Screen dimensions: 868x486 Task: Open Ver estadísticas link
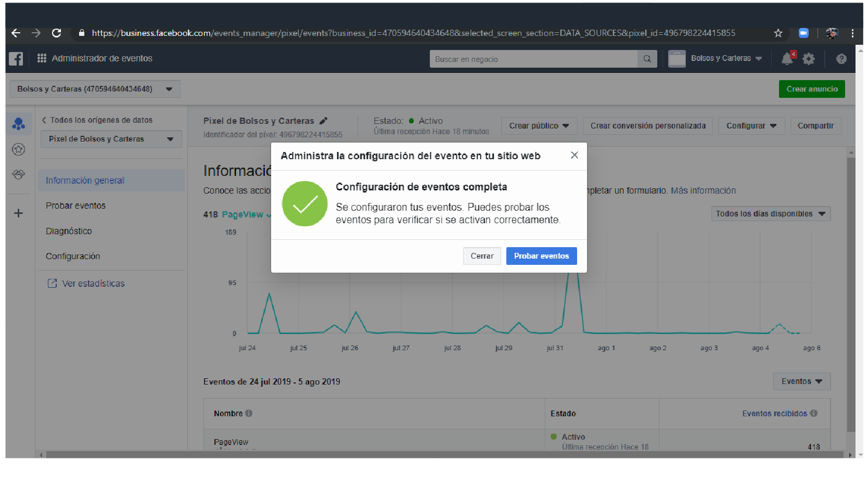pos(94,284)
